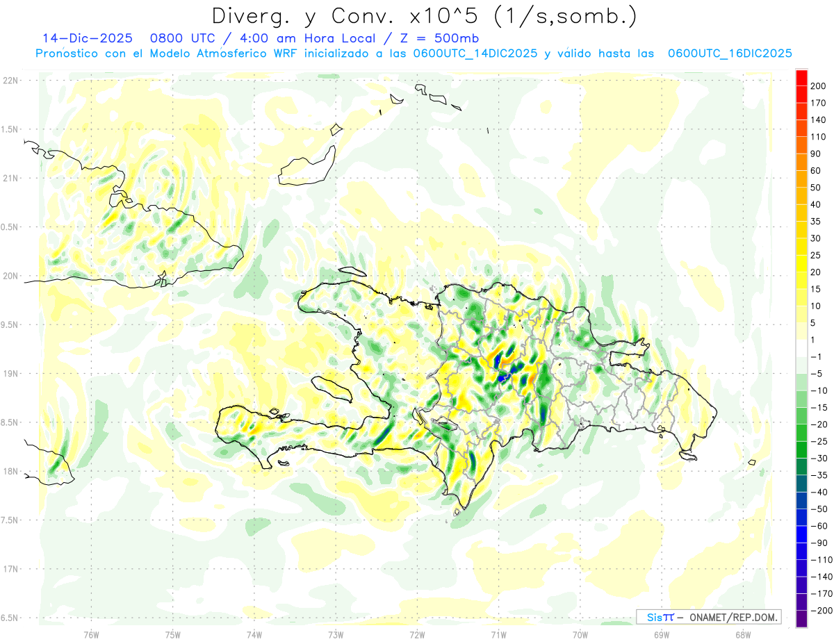Click the "SisTT - ONAMET/REP.DOM." credit box
834x644 pixels.
(708, 617)
